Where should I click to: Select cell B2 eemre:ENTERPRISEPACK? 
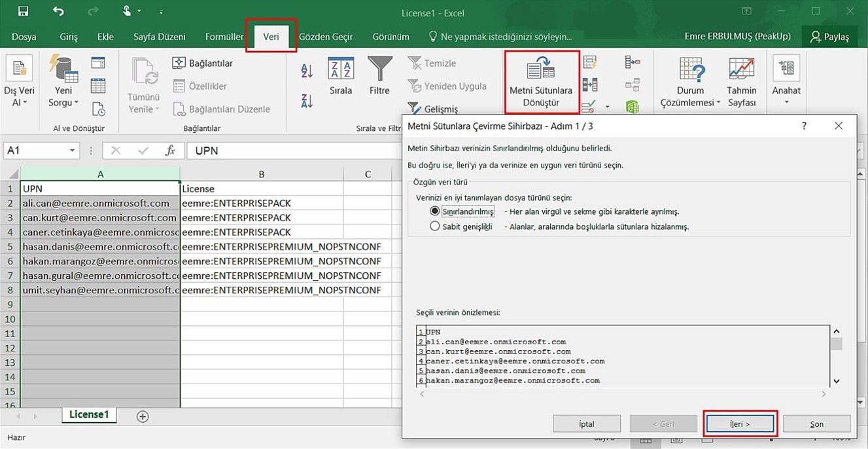click(261, 203)
